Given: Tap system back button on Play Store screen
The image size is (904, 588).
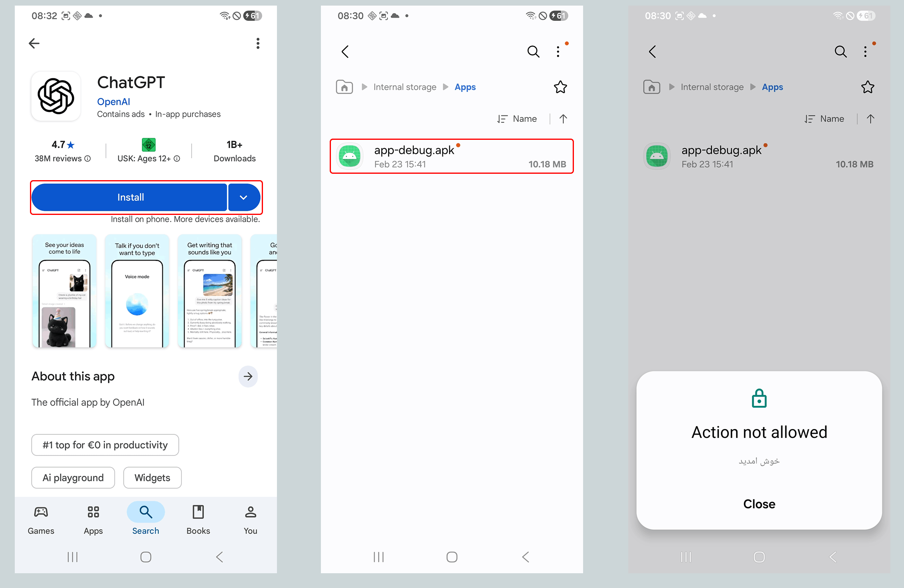Looking at the screenshot, I should pyautogui.click(x=219, y=557).
